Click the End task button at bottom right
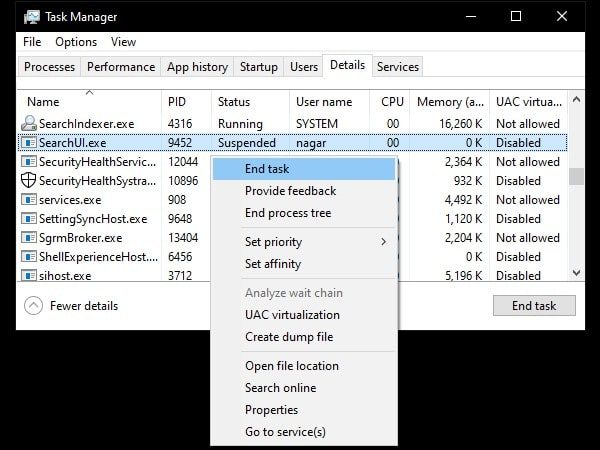Screen dimensions: 600x450 (534, 306)
